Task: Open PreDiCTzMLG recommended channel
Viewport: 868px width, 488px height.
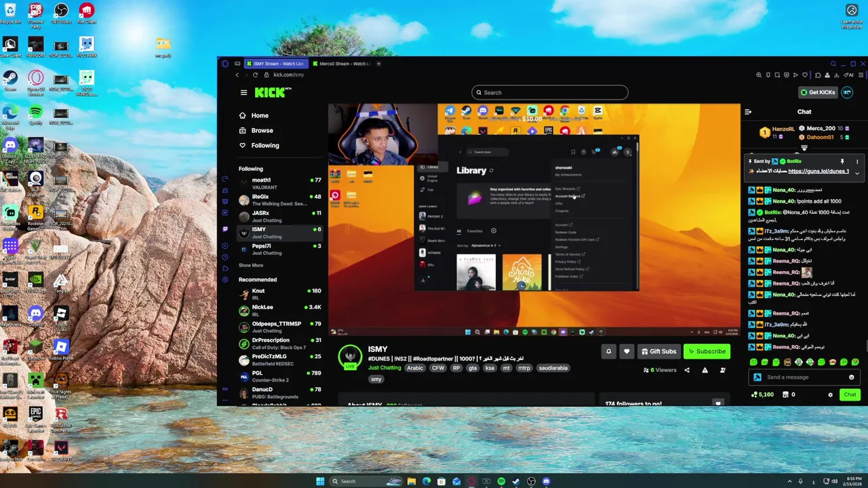Action: coord(280,359)
